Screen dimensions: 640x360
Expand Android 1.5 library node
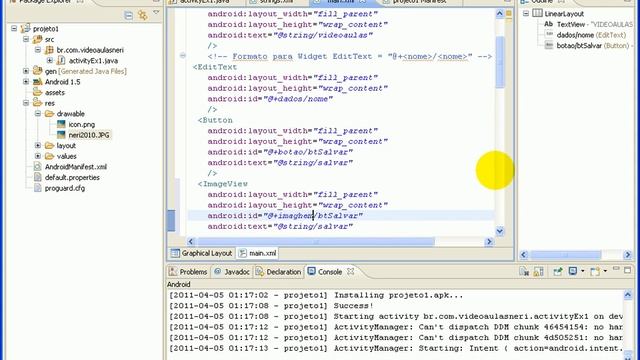pos(26,82)
